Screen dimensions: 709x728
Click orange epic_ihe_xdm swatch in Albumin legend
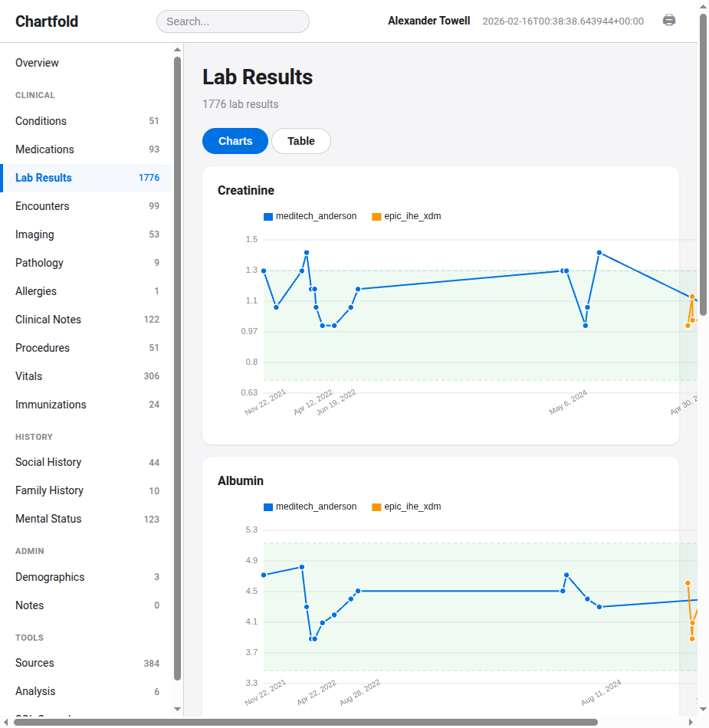[x=376, y=507]
